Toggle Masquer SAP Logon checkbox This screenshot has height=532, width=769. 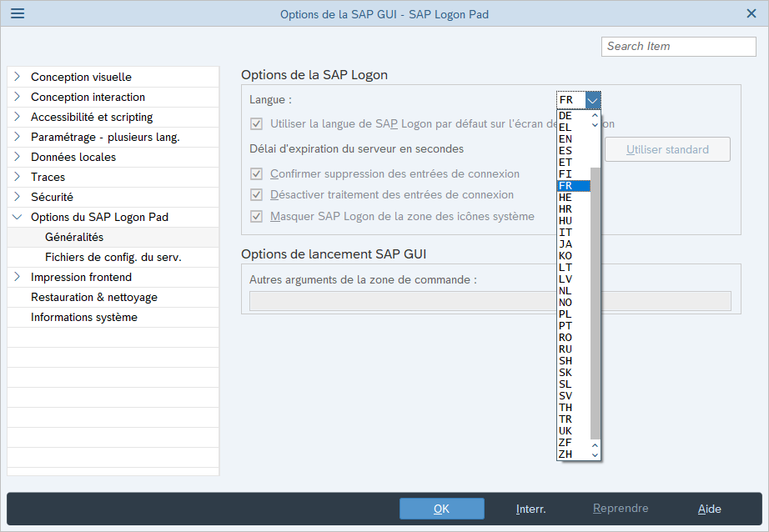pos(256,216)
